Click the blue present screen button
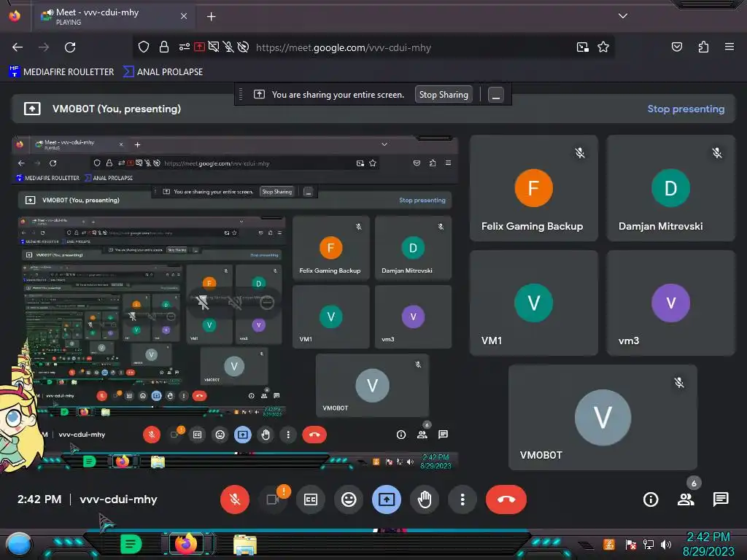 click(x=387, y=499)
